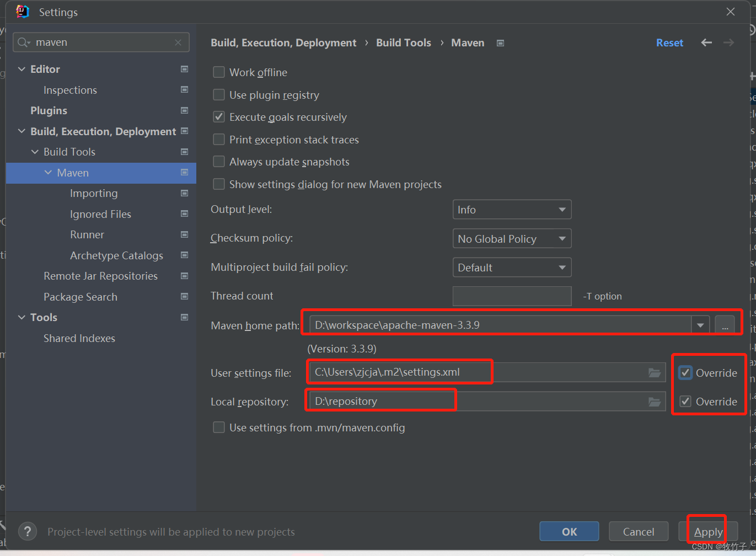756x556 pixels.
Task: Enable the Work offline checkbox
Action: (x=219, y=72)
